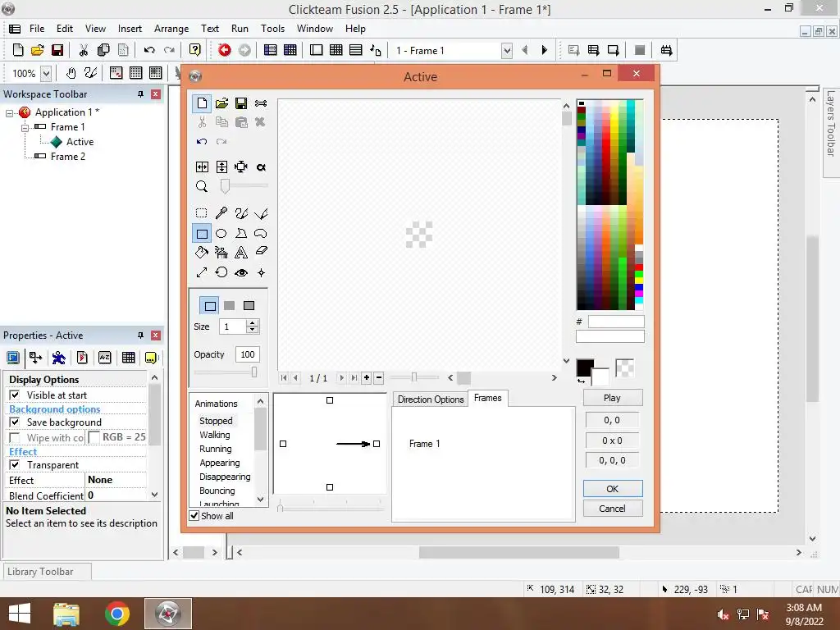Click the transparent color checker swatch
Image resolution: width=840 pixels, height=630 pixels.
click(624, 368)
